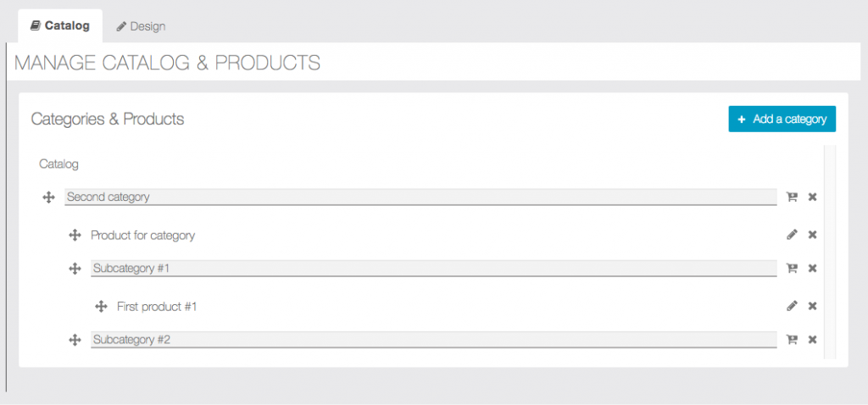This screenshot has width=868, height=405.
Task: Click the cart icon for Second category
Action: tap(792, 197)
